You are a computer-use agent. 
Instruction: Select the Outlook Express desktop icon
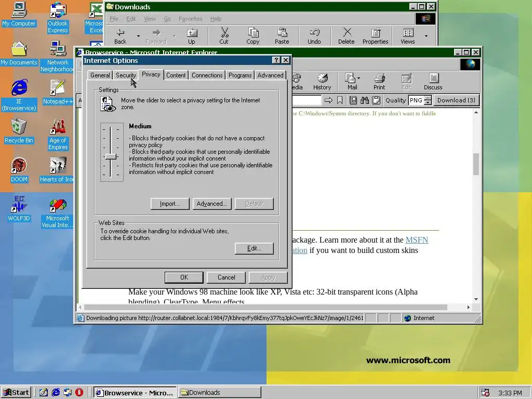click(58, 18)
